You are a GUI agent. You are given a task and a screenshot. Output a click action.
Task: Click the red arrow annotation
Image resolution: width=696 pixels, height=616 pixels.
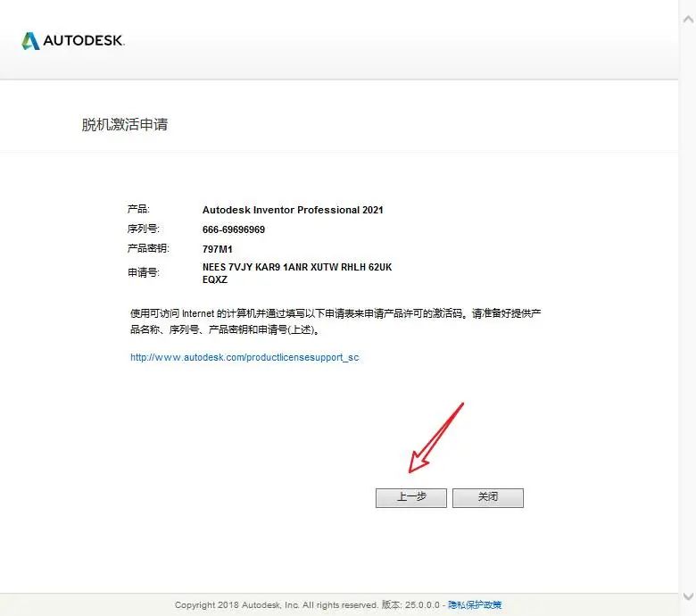[x=435, y=438]
